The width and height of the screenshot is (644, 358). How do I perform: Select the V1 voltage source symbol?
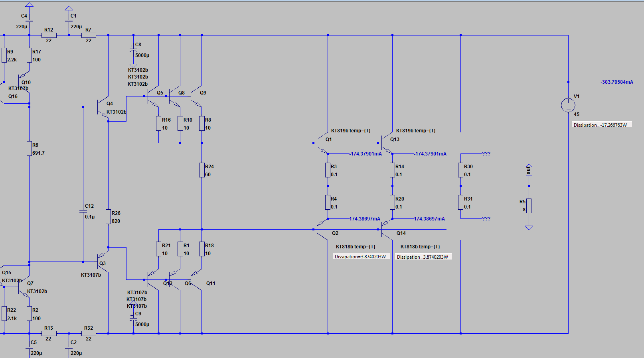point(568,105)
